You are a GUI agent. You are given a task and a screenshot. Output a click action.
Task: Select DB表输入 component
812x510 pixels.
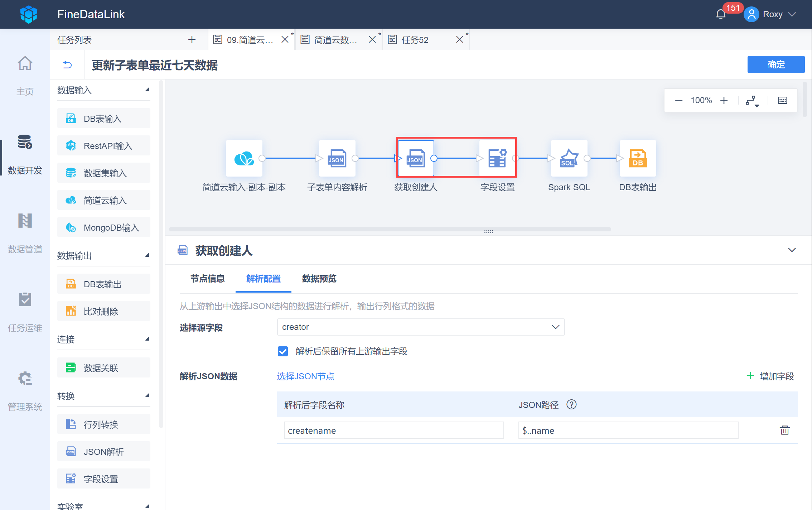104,119
